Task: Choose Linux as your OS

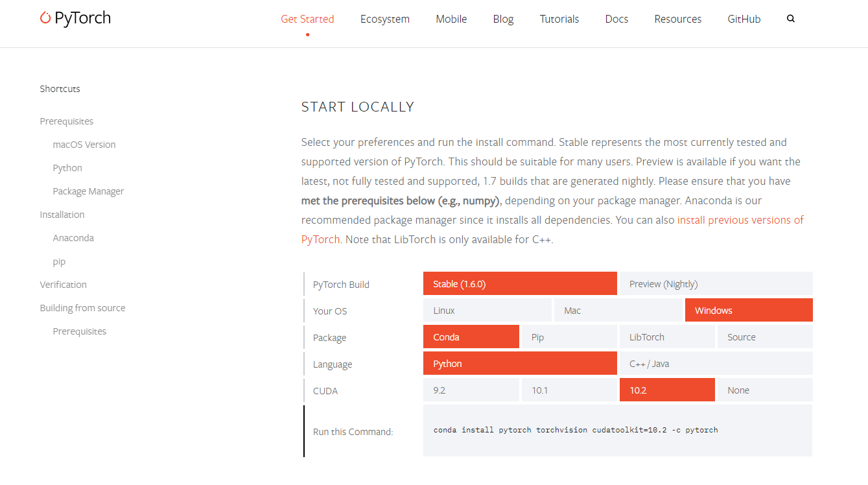Action: [x=487, y=311]
